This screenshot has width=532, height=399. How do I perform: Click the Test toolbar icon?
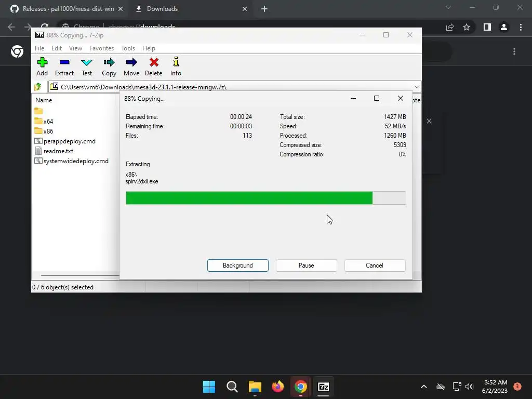point(87,66)
